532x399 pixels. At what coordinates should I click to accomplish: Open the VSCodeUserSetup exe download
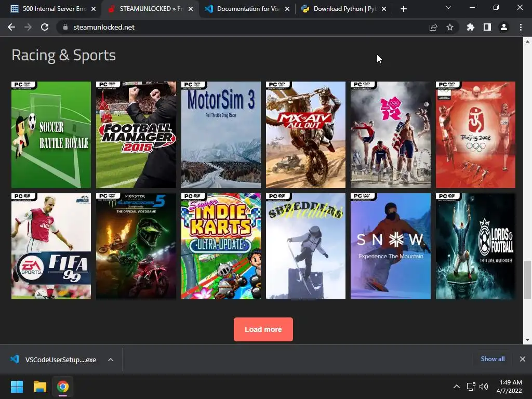point(54,360)
